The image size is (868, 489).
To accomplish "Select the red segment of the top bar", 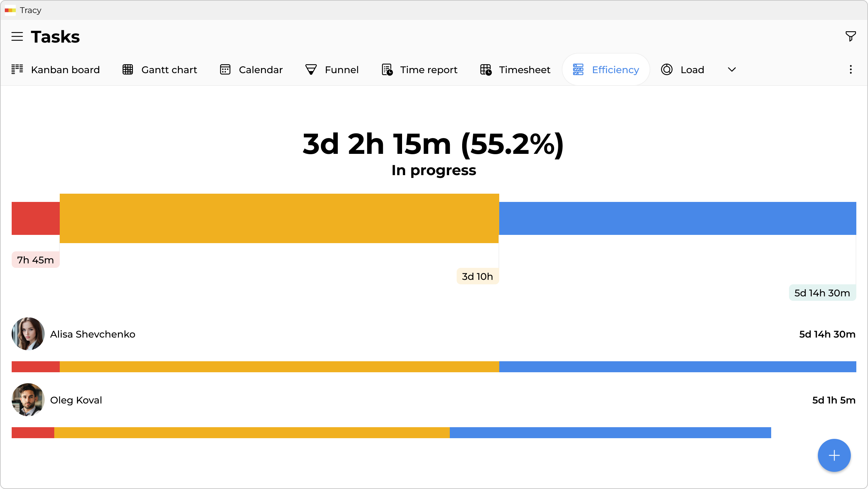I will tap(36, 218).
